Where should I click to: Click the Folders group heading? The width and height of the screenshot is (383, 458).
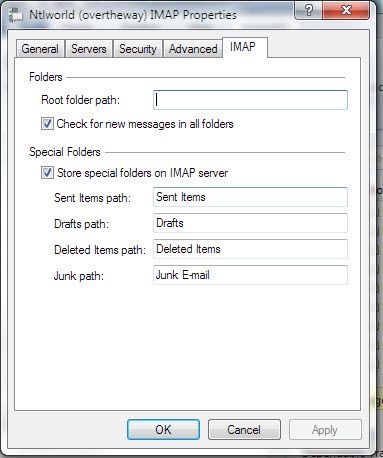46,77
